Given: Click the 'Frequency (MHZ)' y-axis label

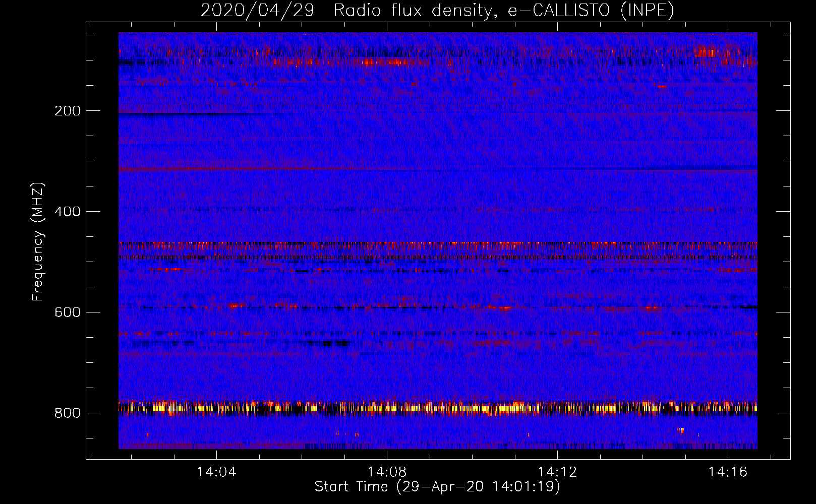Looking at the screenshot, I should coord(37,241).
